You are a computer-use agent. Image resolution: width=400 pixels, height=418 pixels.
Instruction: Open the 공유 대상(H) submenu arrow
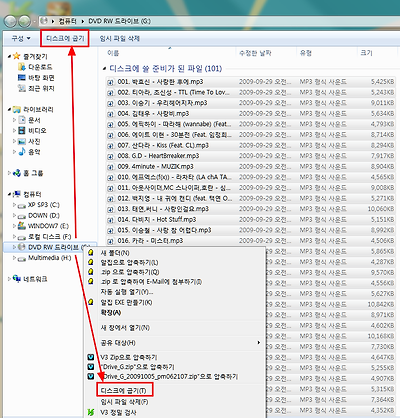point(259,342)
